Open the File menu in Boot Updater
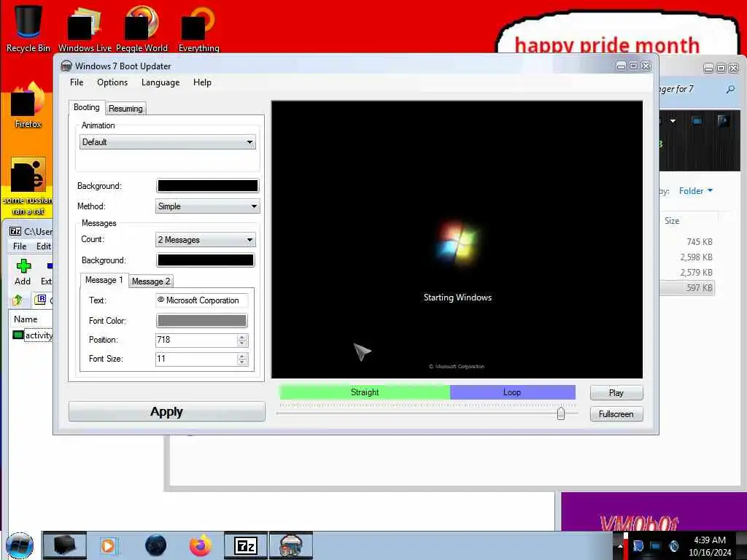 tap(77, 82)
